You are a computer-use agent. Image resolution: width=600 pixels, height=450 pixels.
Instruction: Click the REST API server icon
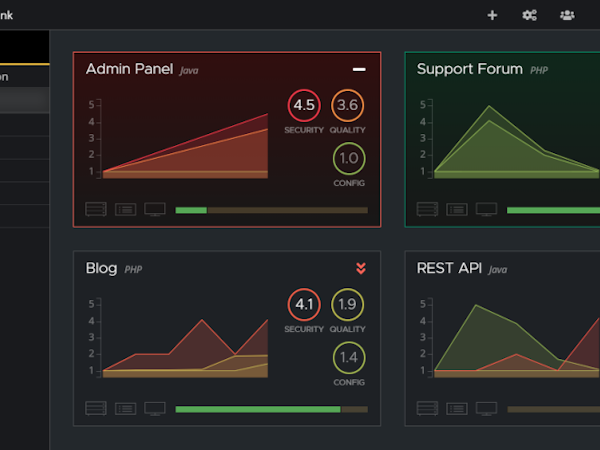tap(427, 408)
